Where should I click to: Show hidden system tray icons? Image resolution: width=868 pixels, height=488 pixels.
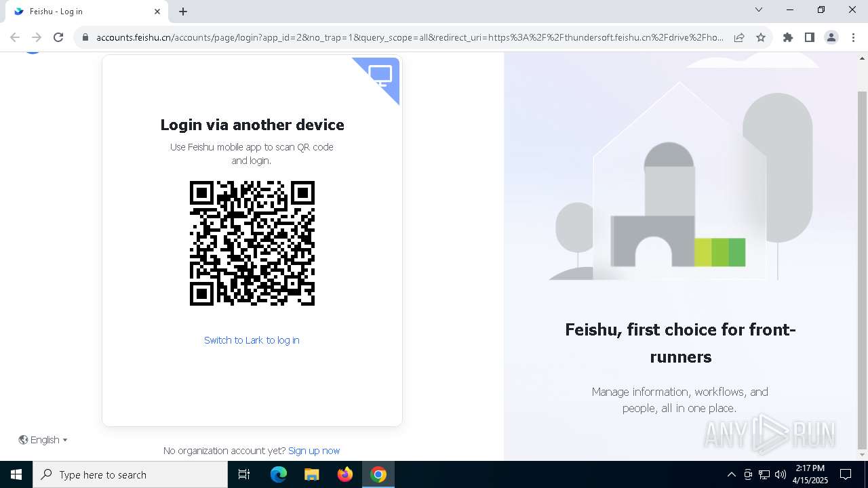tap(731, 474)
